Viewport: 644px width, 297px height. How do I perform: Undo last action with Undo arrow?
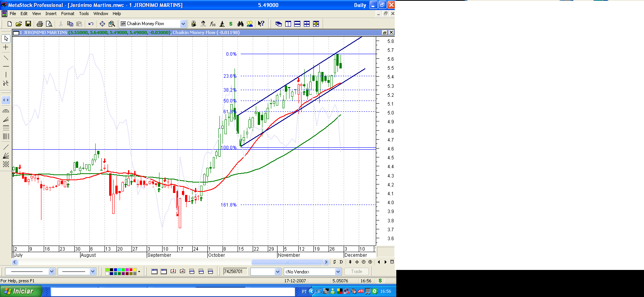pyautogui.click(x=91, y=24)
